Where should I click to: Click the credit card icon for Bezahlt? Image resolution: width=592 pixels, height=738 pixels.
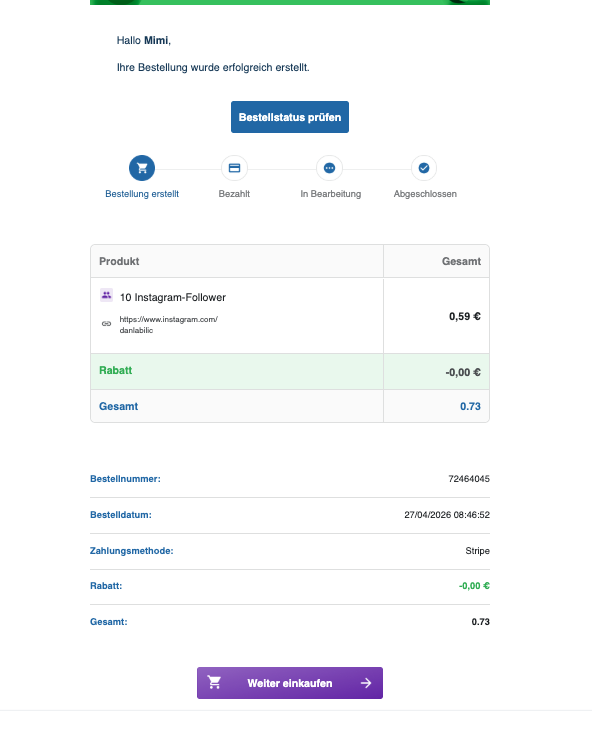tap(234, 168)
